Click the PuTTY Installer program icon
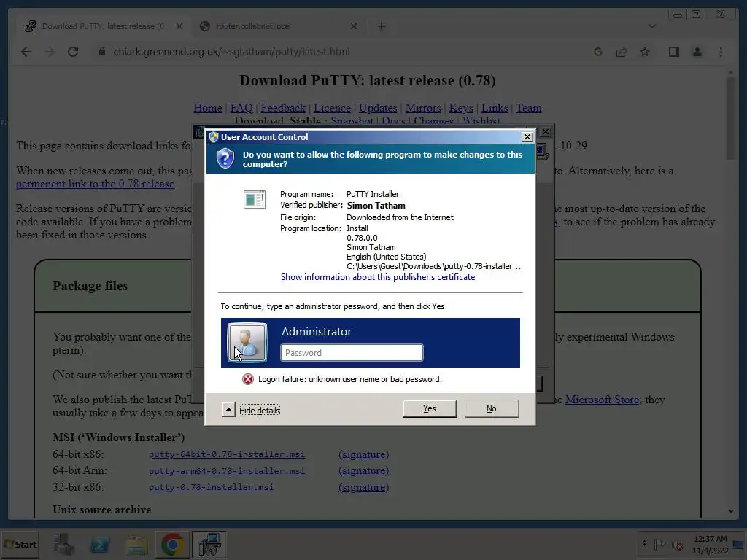 tap(255, 200)
